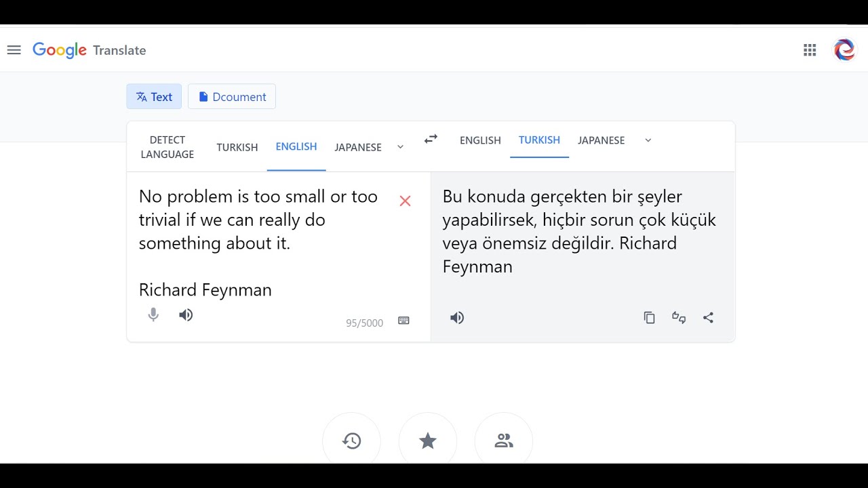Swap source and target languages
Viewport: 868px width, 488px height.
point(431,139)
